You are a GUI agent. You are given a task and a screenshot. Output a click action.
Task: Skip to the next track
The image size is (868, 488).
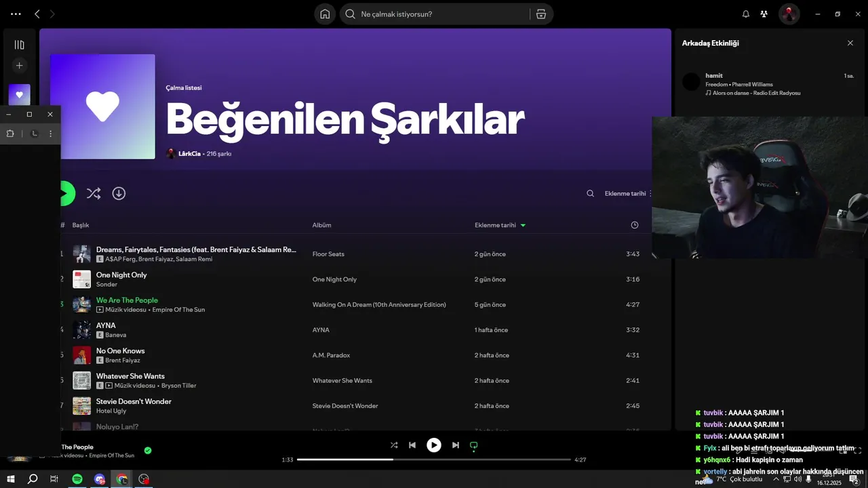tap(456, 445)
